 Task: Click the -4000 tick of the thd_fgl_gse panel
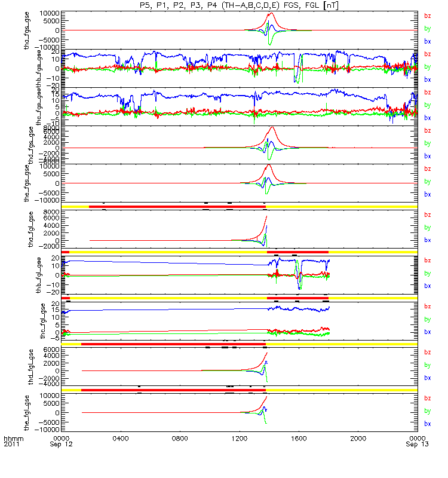(x=50, y=384)
